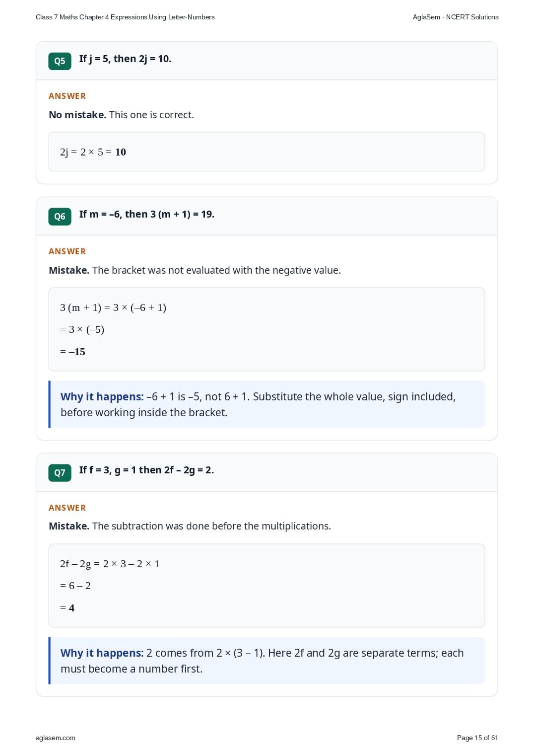Click the ANSWER label under Q7
This screenshot has width=534, height=756.
[x=67, y=508]
